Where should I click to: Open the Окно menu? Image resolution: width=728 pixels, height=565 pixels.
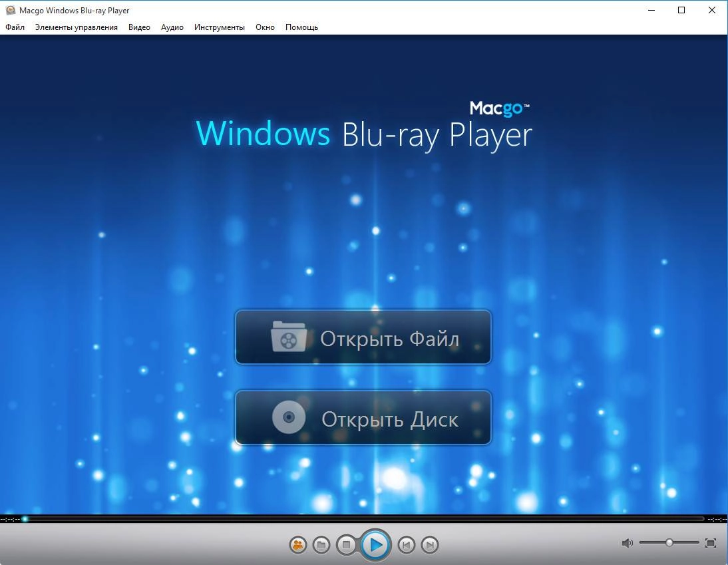pos(265,27)
